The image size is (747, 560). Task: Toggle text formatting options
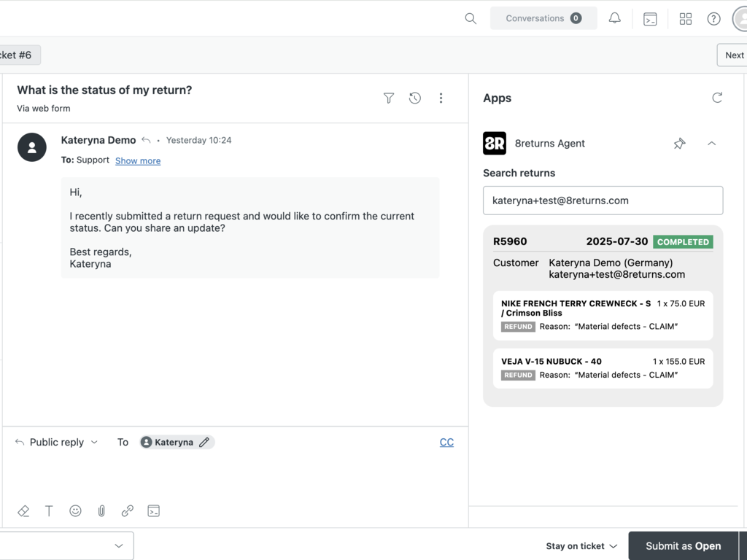click(x=49, y=511)
